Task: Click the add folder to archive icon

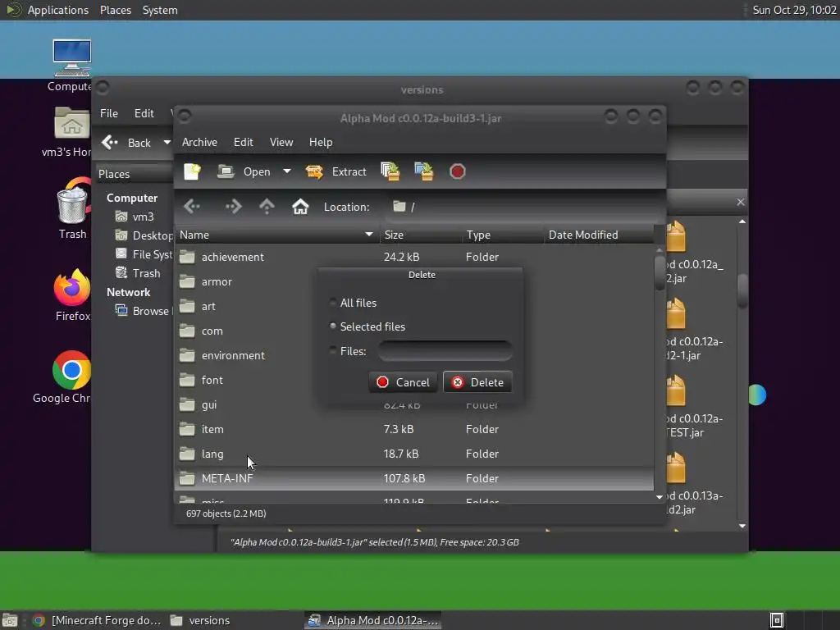Action: tap(424, 171)
